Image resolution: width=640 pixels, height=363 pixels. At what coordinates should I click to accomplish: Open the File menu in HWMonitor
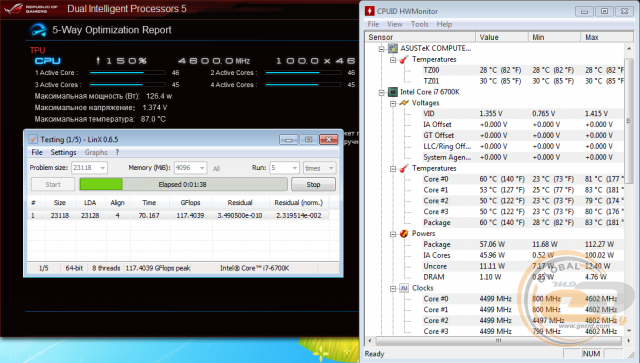coord(373,24)
